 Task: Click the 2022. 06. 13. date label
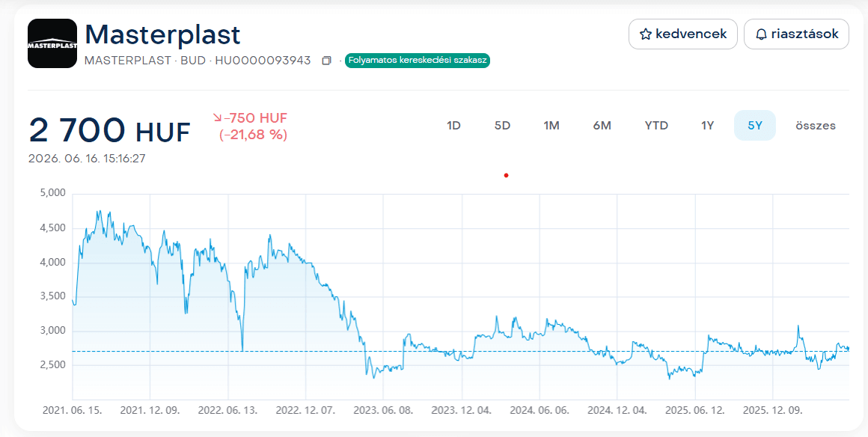click(x=228, y=411)
